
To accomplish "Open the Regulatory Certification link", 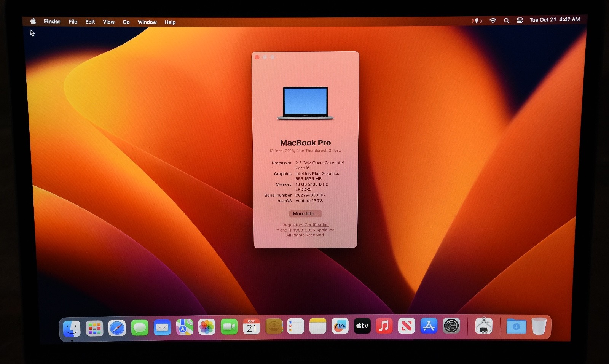I will click(305, 225).
